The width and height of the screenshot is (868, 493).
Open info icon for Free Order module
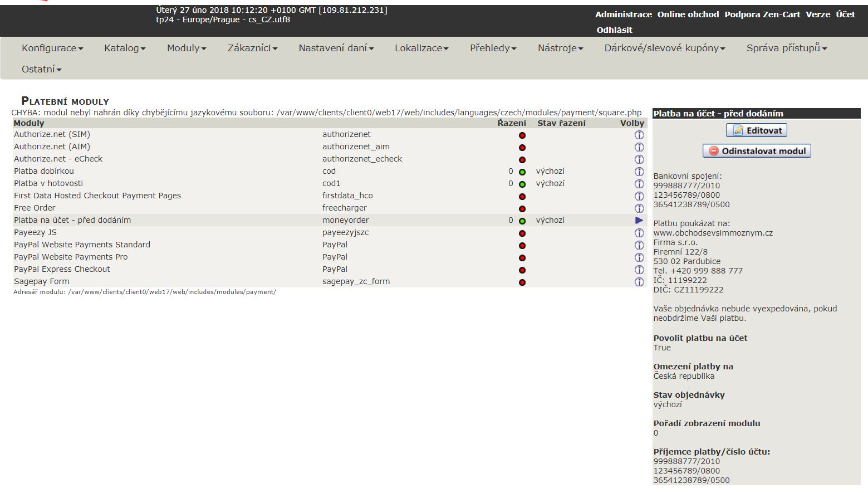[639, 208]
